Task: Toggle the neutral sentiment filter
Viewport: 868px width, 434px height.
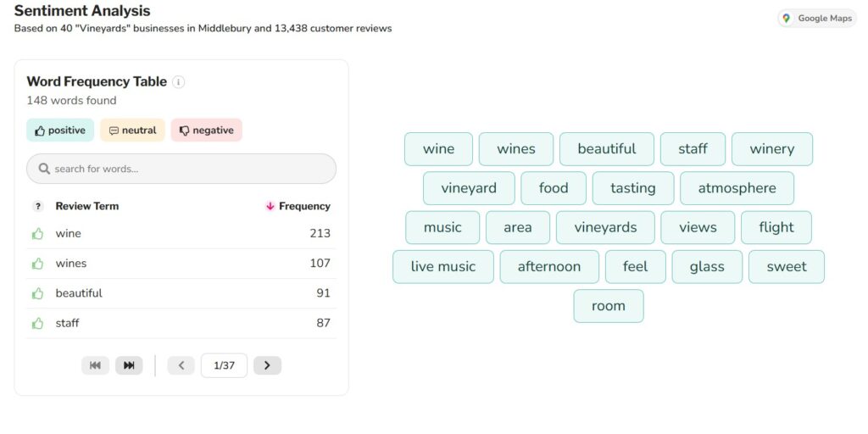Action: coord(132,131)
